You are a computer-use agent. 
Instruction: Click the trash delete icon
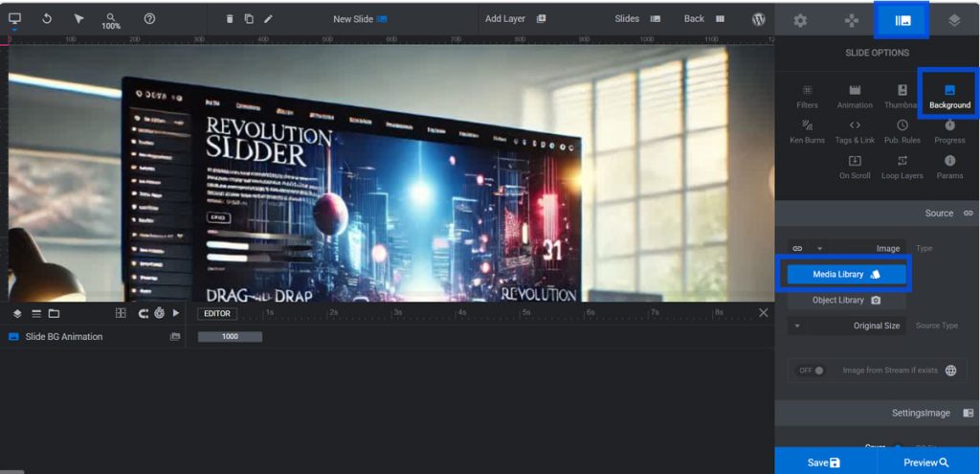point(229,18)
